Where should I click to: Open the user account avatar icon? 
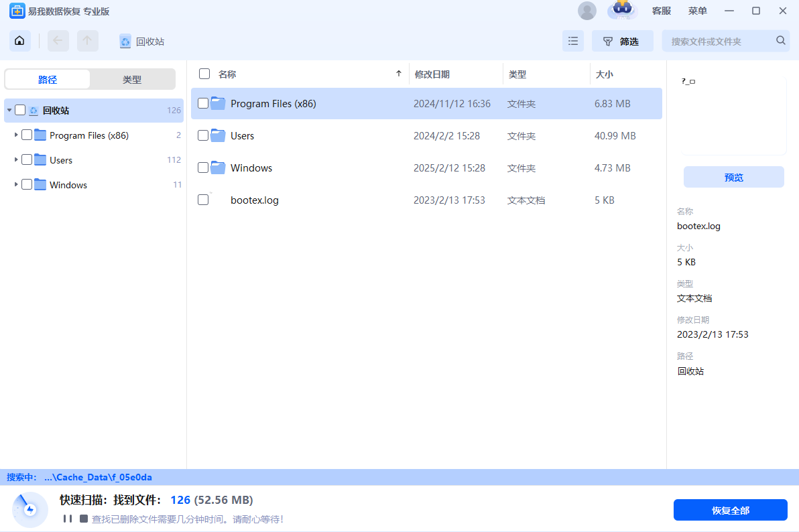pos(587,11)
